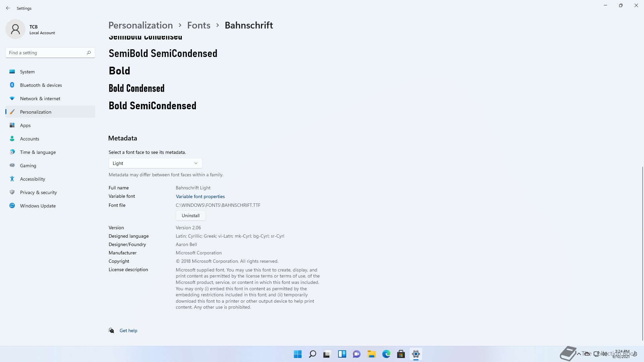Select Personalization in the sidebar
The width and height of the screenshot is (644, 362).
pos(50,112)
